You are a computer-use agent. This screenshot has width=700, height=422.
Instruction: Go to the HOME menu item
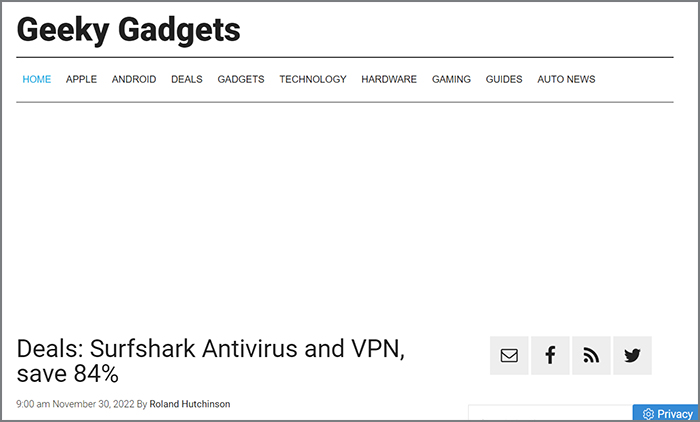coord(37,79)
